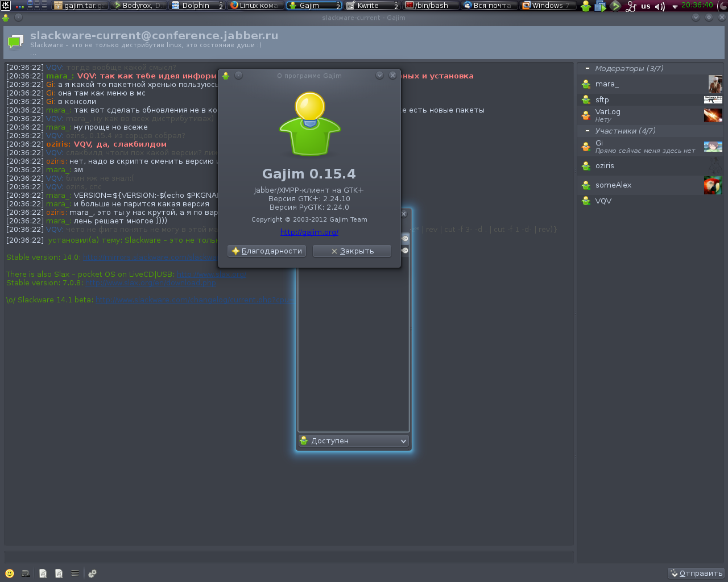The height and width of the screenshot is (582, 728).
Task: Click the text formatting letter icon
Action: click(x=26, y=573)
